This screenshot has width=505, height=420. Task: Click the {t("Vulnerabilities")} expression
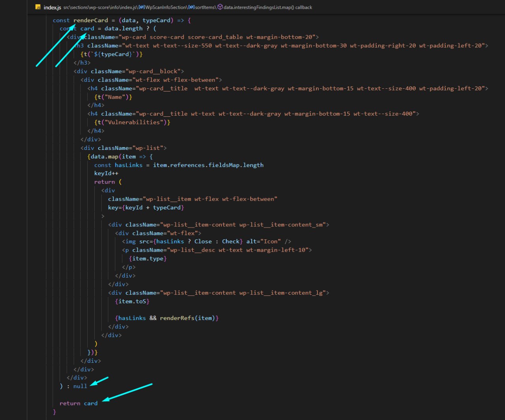coord(132,122)
